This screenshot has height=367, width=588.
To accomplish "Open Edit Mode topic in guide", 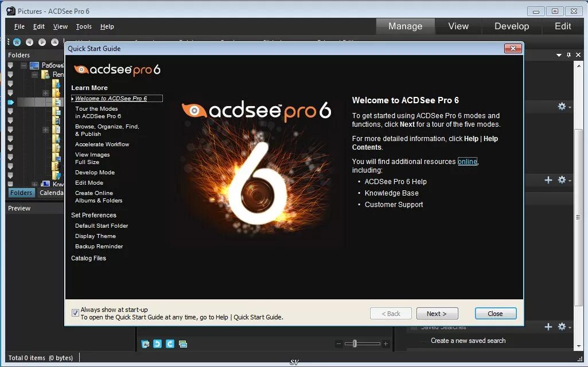I will 89,182.
